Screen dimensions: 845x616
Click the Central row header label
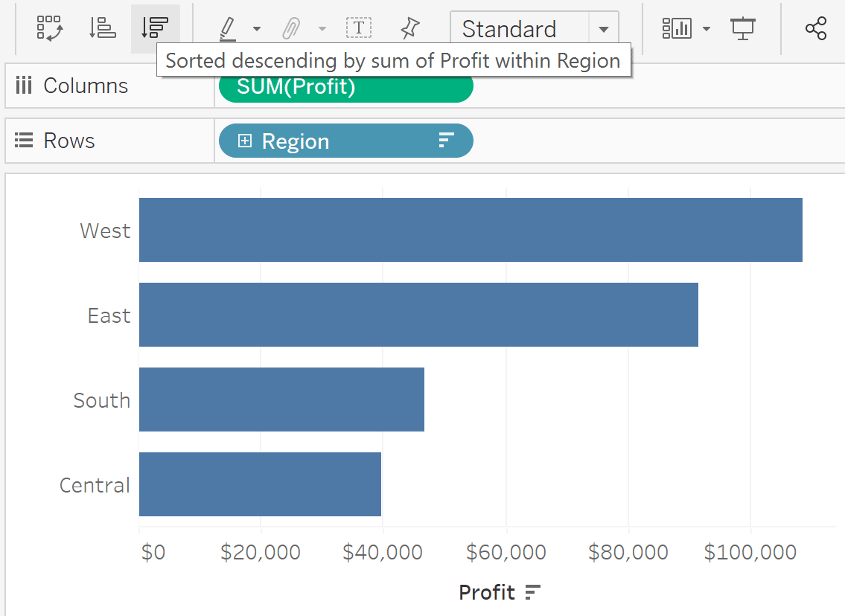click(95, 485)
